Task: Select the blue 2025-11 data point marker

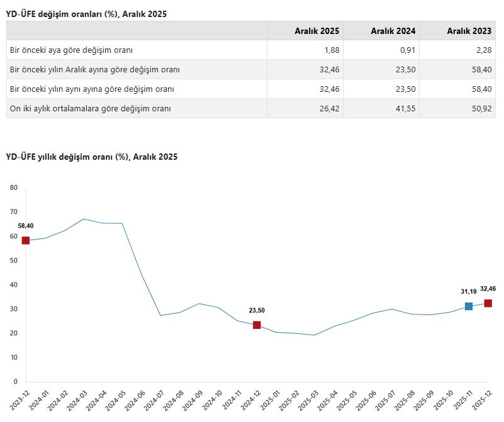Action: coord(469,306)
